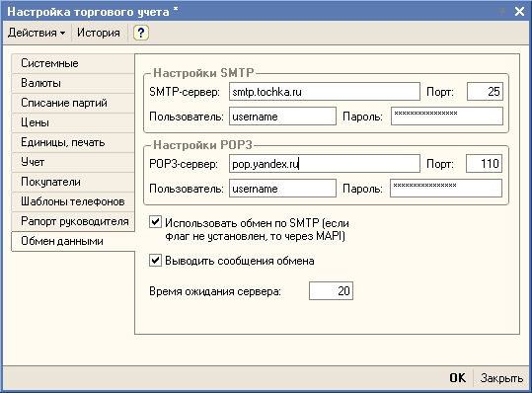The image size is (532, 393).
Task: Confirm settings with the OK button
Action: pos(458,378)
